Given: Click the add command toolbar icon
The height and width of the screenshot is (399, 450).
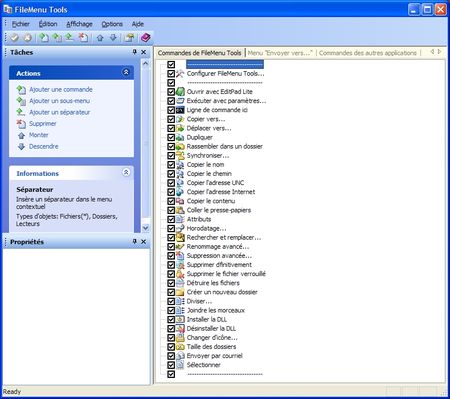Looking at the screenshot, I should (44, 38).
